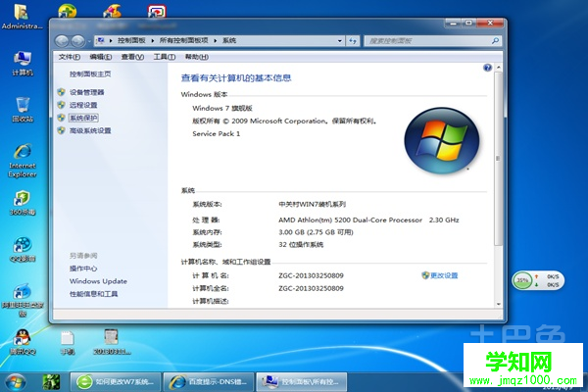Open recent pages dropdown beside Forward
The width and height of the screenshot is (588, 392).
click(89, 41)
